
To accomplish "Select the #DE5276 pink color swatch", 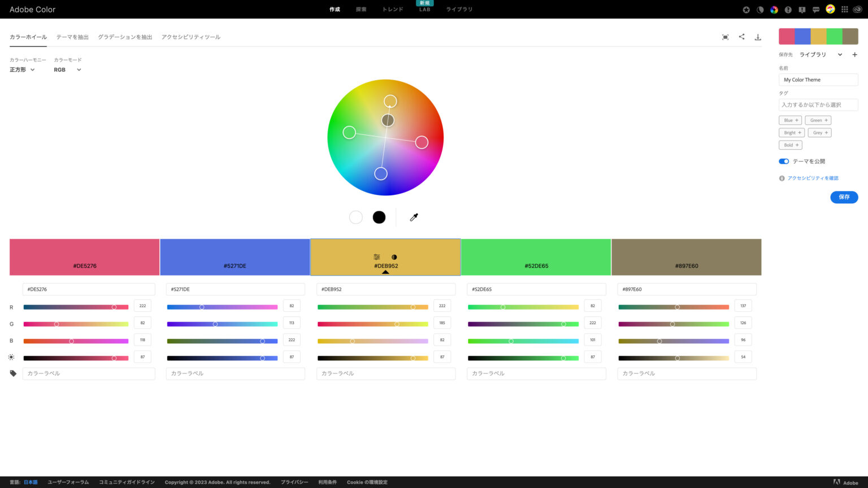I will (x=85, y=257).
